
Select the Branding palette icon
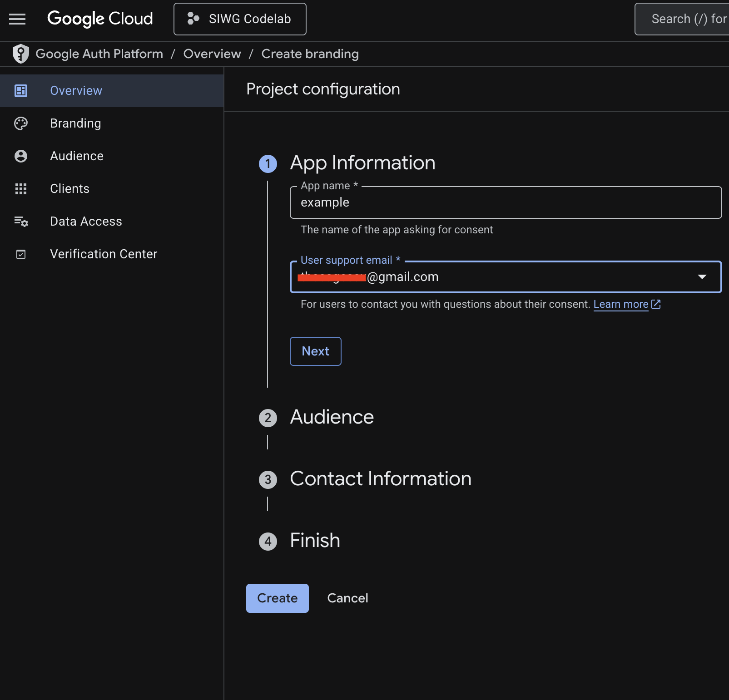click(21, 123)
